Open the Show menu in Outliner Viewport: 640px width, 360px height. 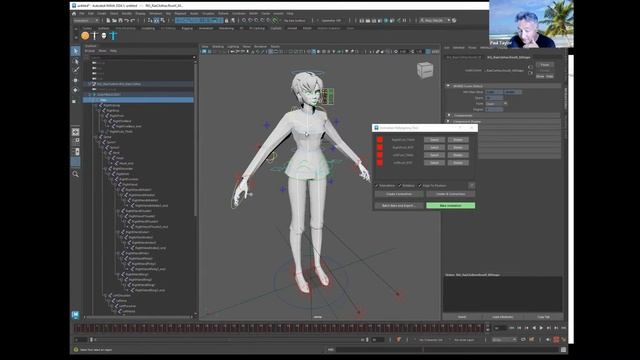pos(102,51)
